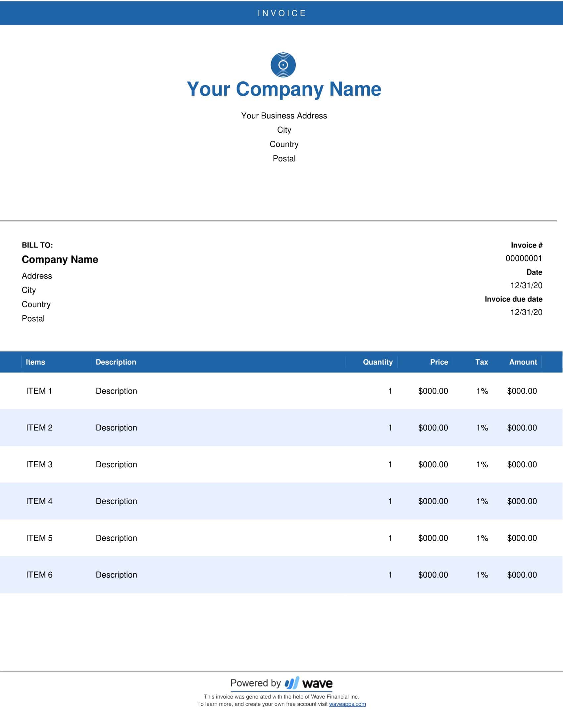Click the Price column header

pos(438,362)
